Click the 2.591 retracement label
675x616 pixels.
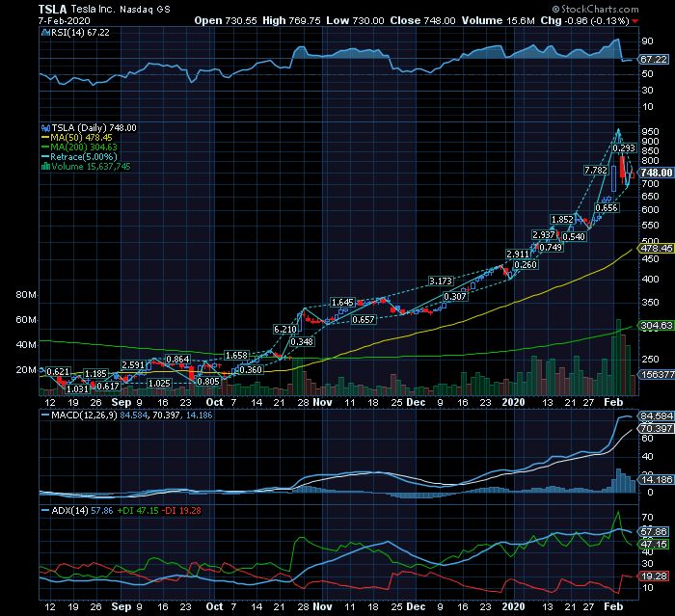(x=133, y=365)
